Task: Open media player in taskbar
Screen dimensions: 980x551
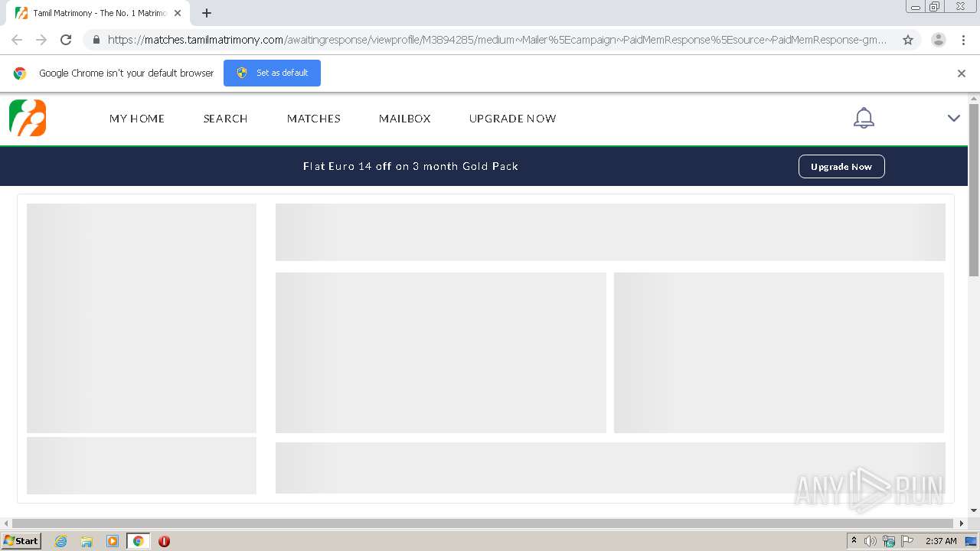Action: [113, 541]
